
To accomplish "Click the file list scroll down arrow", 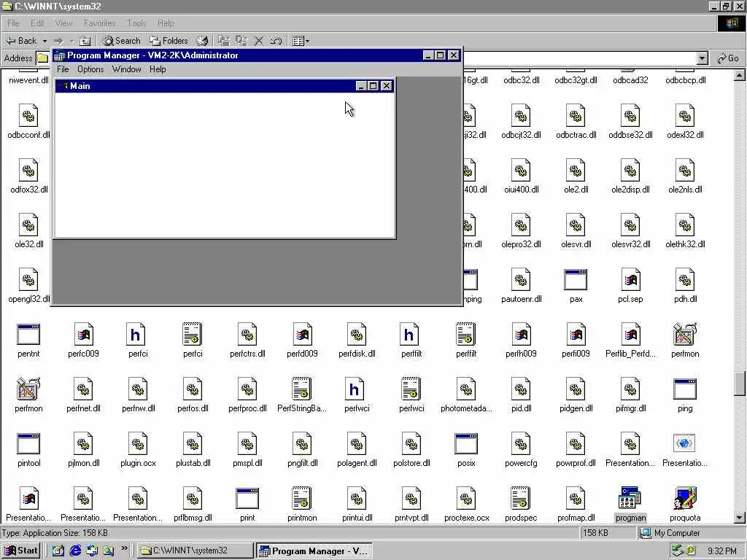I will [739, 517].
